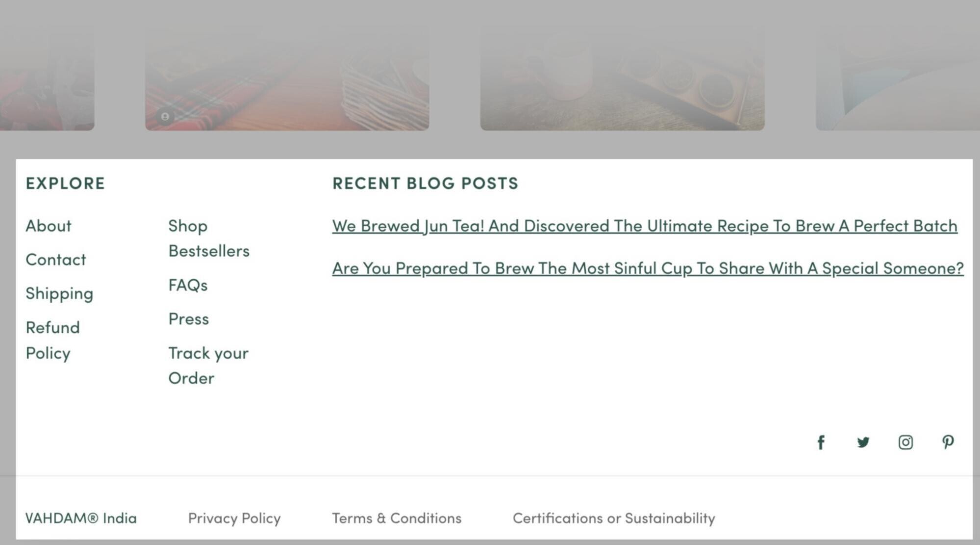Open Terms & Conditions page
The width and height of the screenshot is (980, 545).
tap(397, 517)
